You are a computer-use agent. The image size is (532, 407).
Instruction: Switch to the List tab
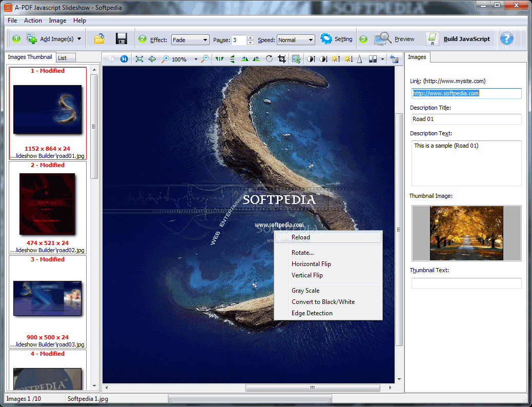coord(65,58)
